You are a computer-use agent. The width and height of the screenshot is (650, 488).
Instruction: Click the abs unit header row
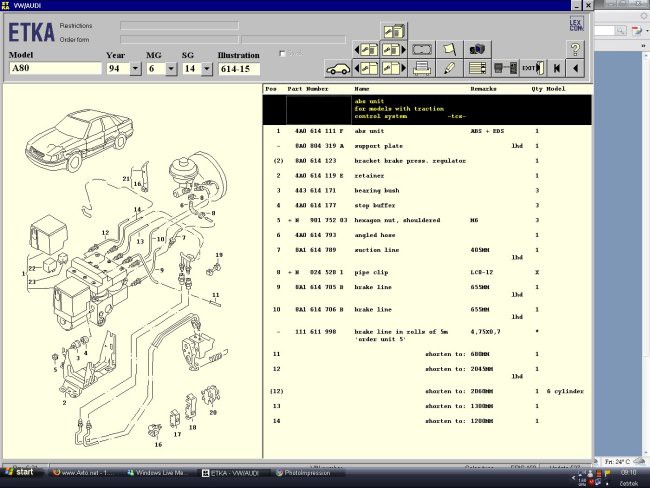(x=427, y=109)
